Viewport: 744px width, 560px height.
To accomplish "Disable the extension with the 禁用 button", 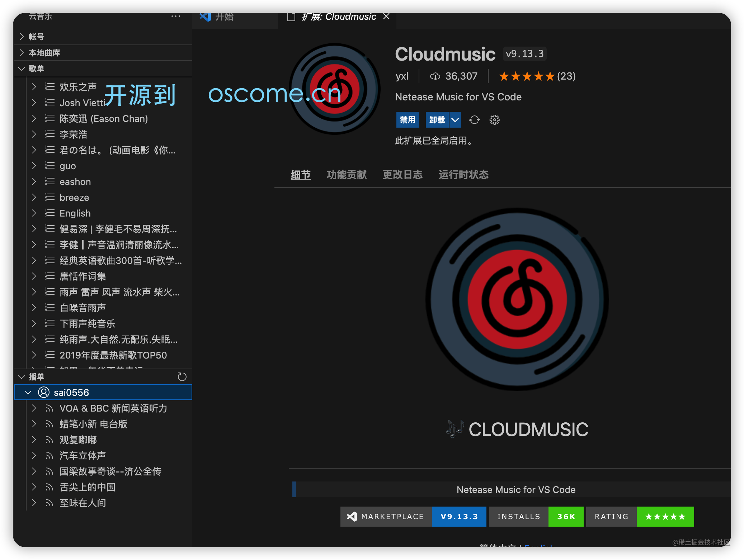I will 408,120.
